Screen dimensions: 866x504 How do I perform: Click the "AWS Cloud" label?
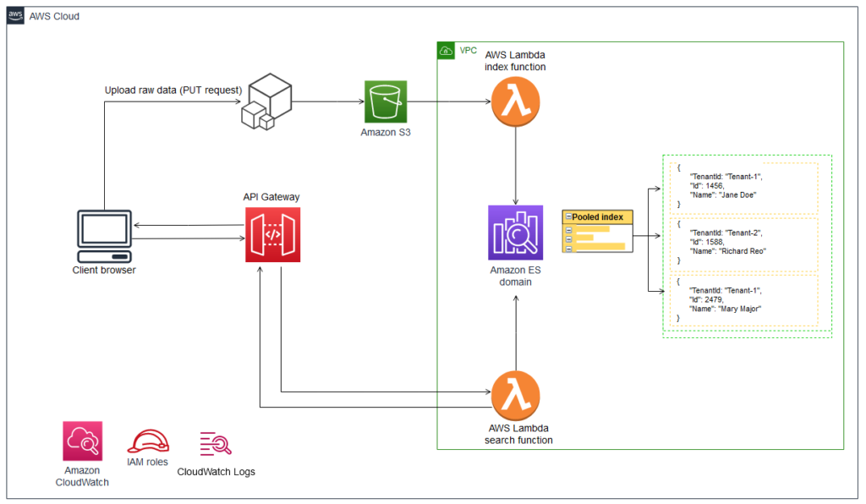[x=54, y=17]
